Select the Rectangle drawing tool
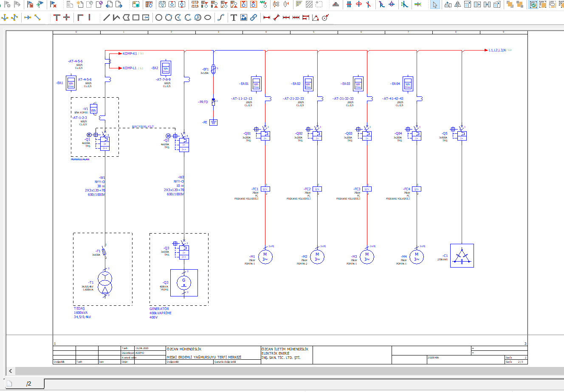 (136, 18)
